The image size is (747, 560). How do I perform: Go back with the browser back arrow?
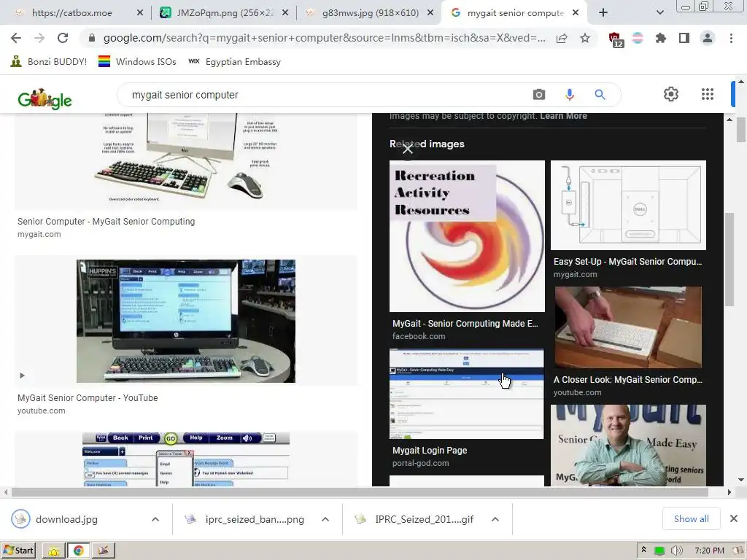click(16, 38)
